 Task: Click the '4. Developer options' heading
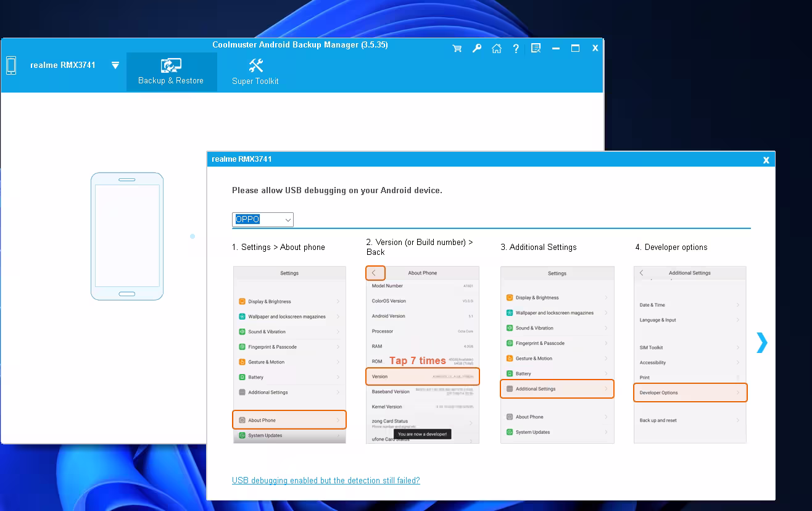pyautogui.click(x=671, y=247)
